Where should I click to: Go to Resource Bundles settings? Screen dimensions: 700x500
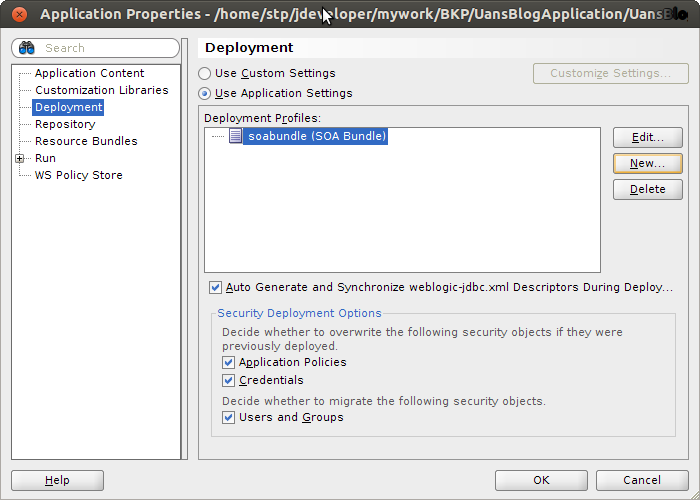coord(86,141)
